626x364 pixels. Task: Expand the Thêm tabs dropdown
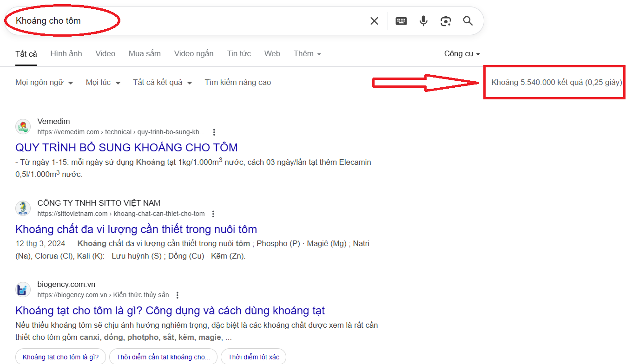[x=307, y=54]
